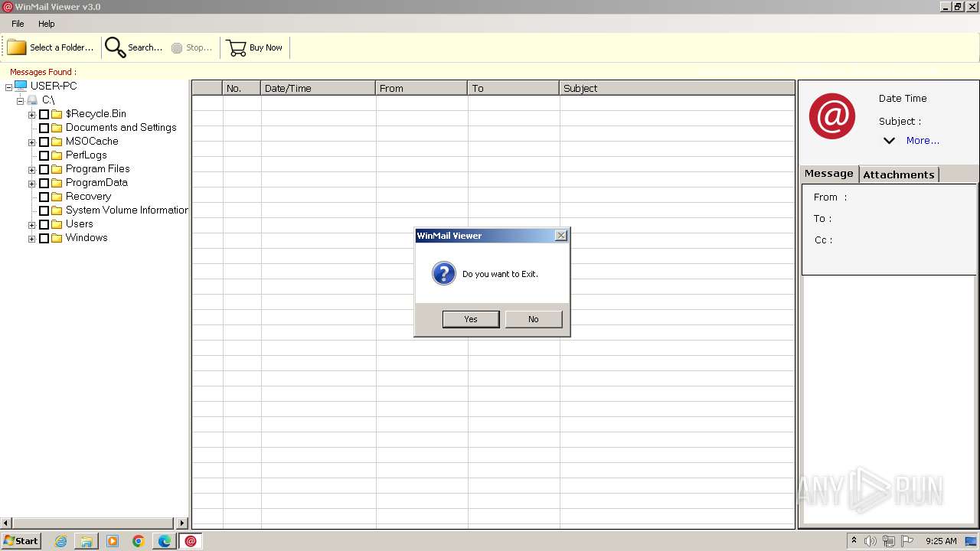This screenshot has height=551, width=980.
Task: Click the 9:25 AM taskbar clock
Action: coord(941,541)
